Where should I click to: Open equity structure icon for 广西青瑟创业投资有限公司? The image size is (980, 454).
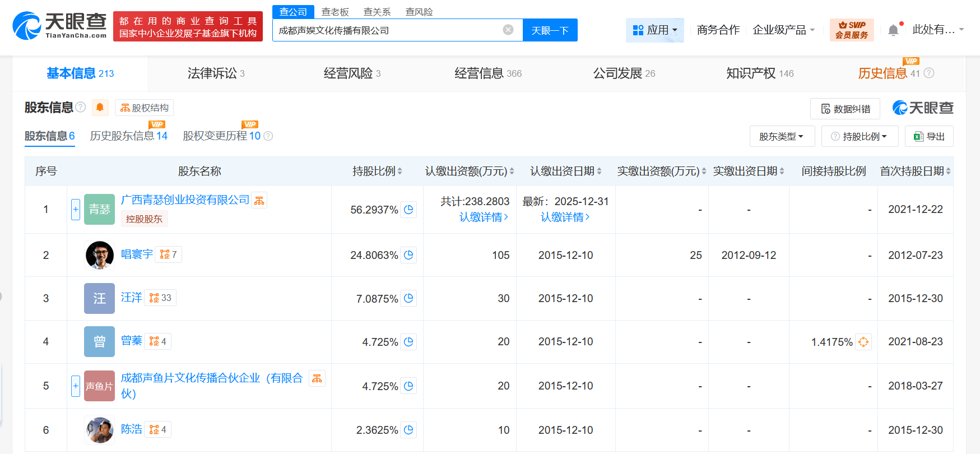click(x=259, y=201)
